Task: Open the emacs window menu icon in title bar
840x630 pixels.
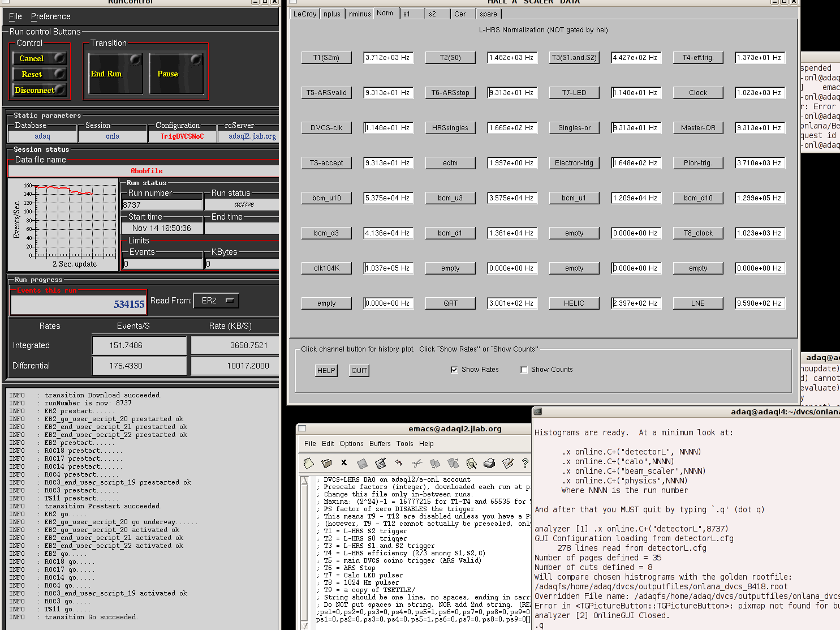Action: tap(302, 428)
